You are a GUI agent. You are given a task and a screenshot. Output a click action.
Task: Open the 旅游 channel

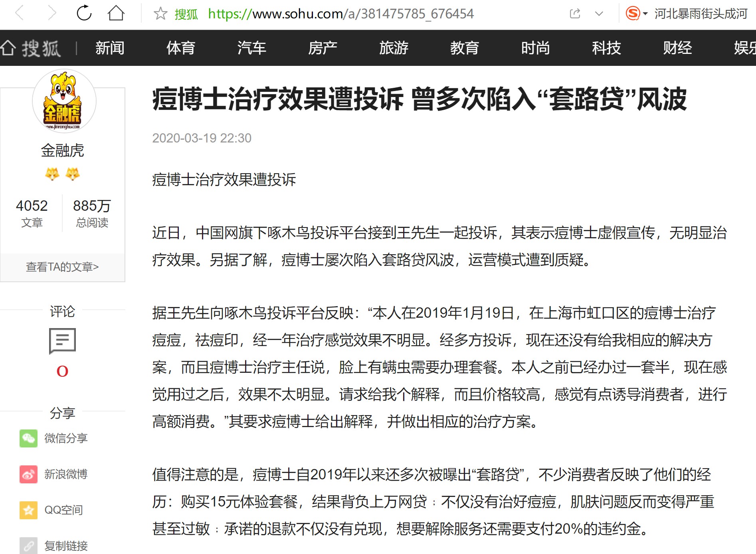click(x=394, y=48)
